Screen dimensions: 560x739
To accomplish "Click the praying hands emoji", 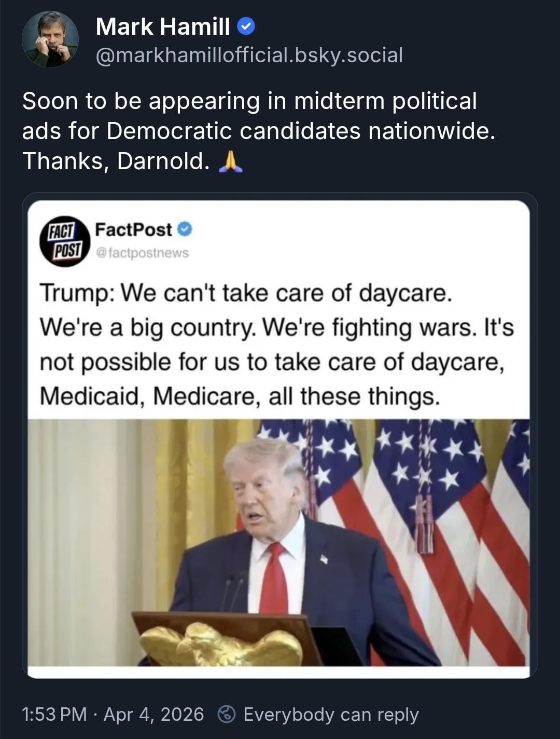I will 230,161.
